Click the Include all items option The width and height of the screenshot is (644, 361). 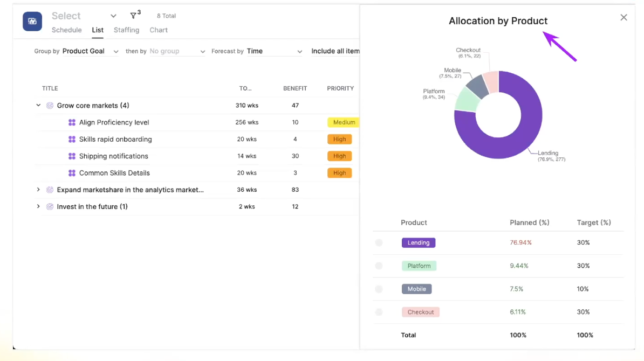coord(335,51)
